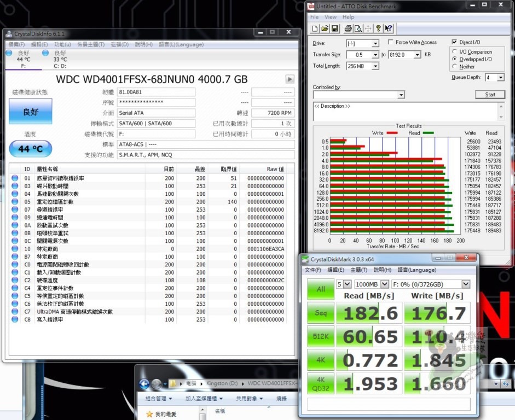Open CrystalDiskMark 主題(T) menu
The height and width of the screenshot is (420, 515).
pyautogui.click(x=358, y=270)
